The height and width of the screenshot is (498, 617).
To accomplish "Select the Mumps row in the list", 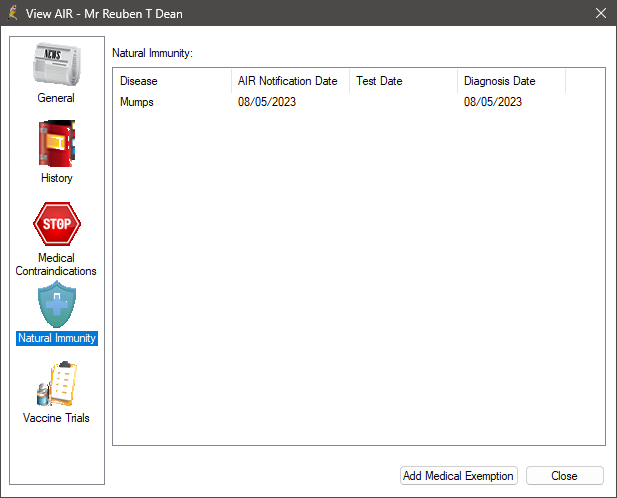I will pos(137,101).
